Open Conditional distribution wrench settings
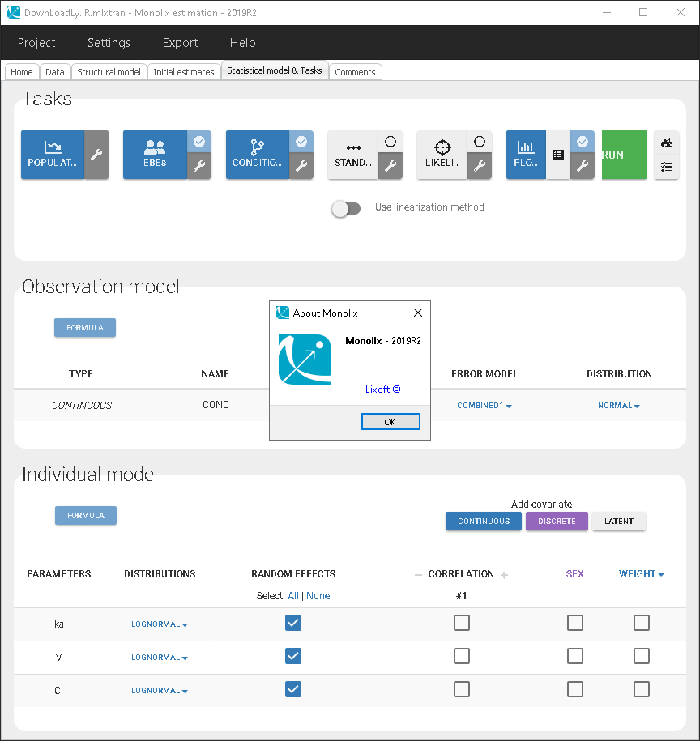700x741 pixels. click(x=301, y=166)
